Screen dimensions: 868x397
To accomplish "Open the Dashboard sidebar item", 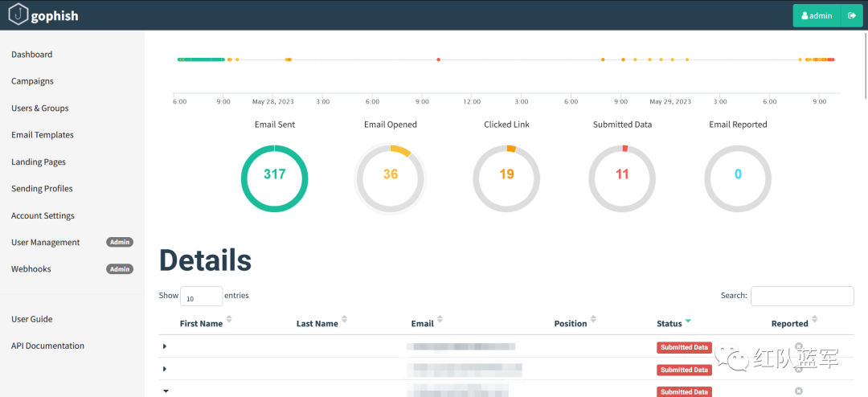I will 32,55.
